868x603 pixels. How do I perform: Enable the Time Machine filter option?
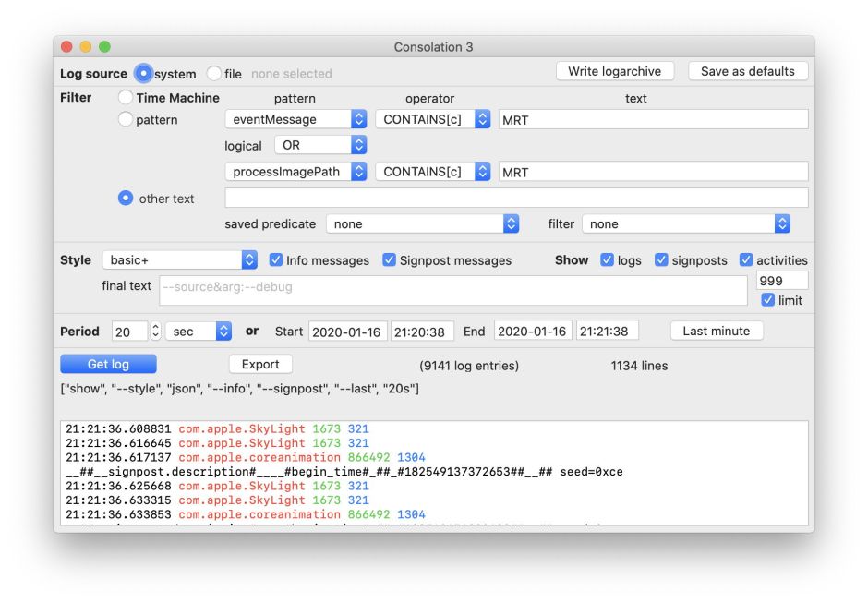point(126,98)
